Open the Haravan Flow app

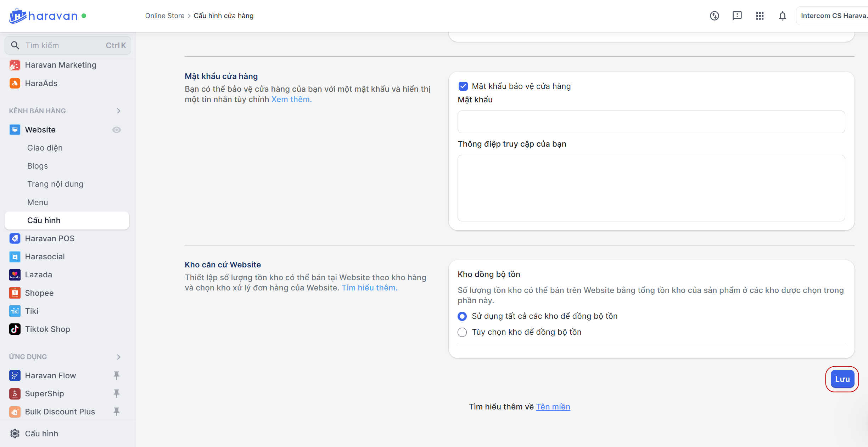click(x=50, y=375)
